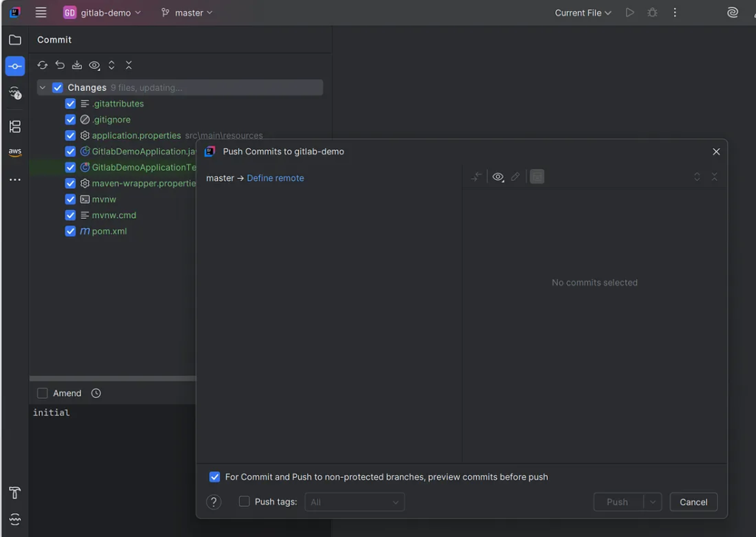Open the AWS Toolkit sidebar icon
The height and width of the screenshot is (537, 756).
(15, 152)
